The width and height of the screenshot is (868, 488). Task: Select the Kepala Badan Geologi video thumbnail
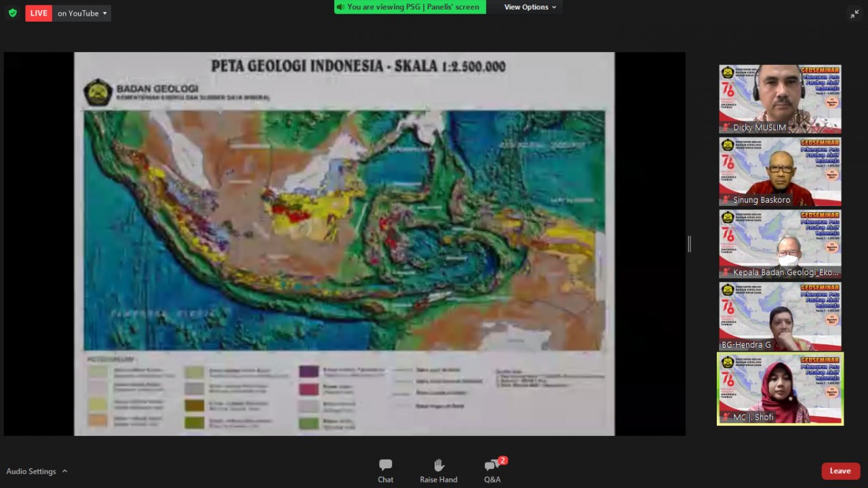780,243
